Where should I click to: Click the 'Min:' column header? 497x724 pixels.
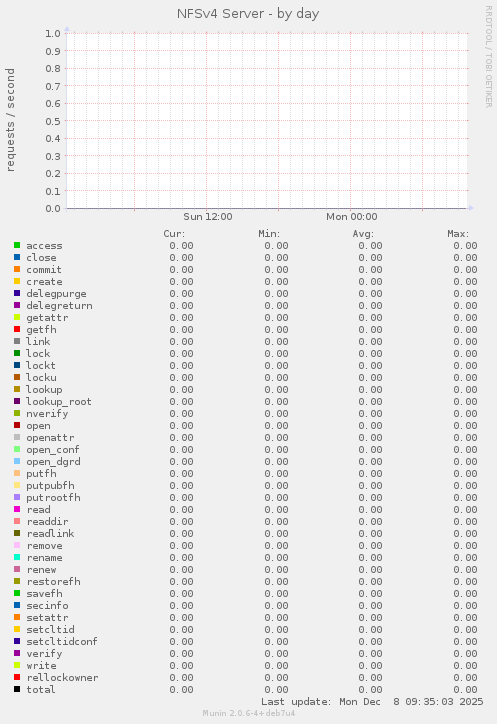click(269, 234)
